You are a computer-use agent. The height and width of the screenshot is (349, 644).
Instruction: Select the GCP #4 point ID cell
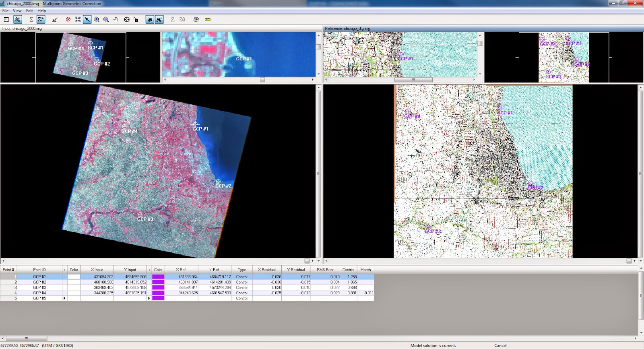click(39, 293)
